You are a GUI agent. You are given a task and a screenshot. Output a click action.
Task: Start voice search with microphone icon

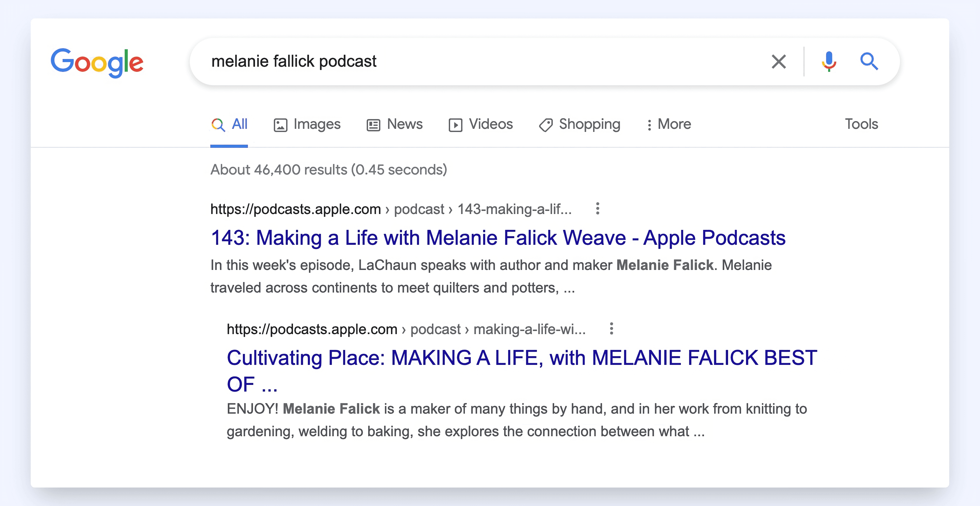point(829,62)
